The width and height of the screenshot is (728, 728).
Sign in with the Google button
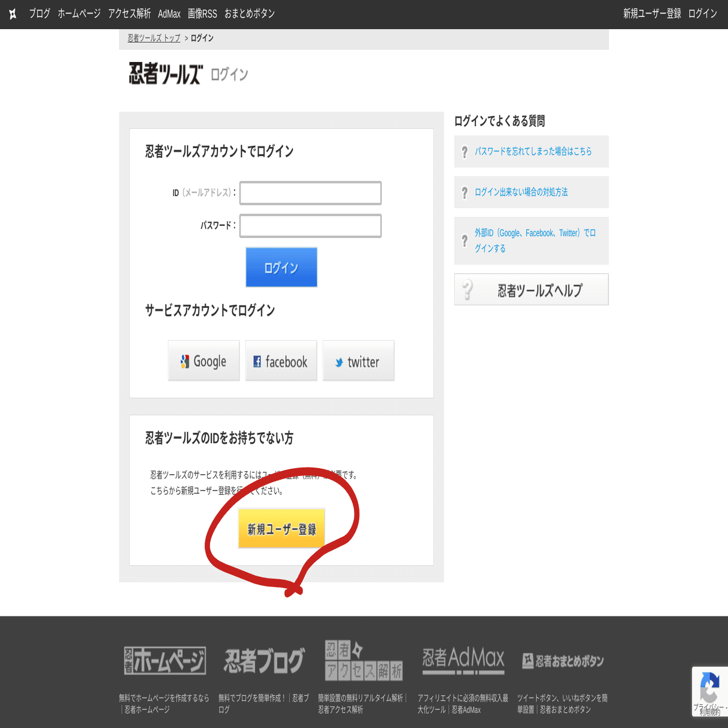click(204, 361)
